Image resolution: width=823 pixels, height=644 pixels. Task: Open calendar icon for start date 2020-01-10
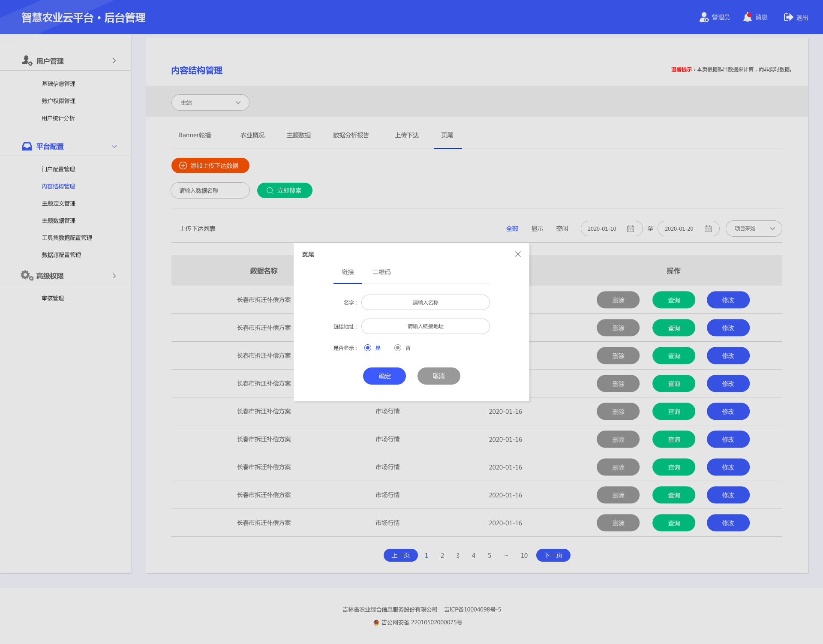(x=631, y=229)
